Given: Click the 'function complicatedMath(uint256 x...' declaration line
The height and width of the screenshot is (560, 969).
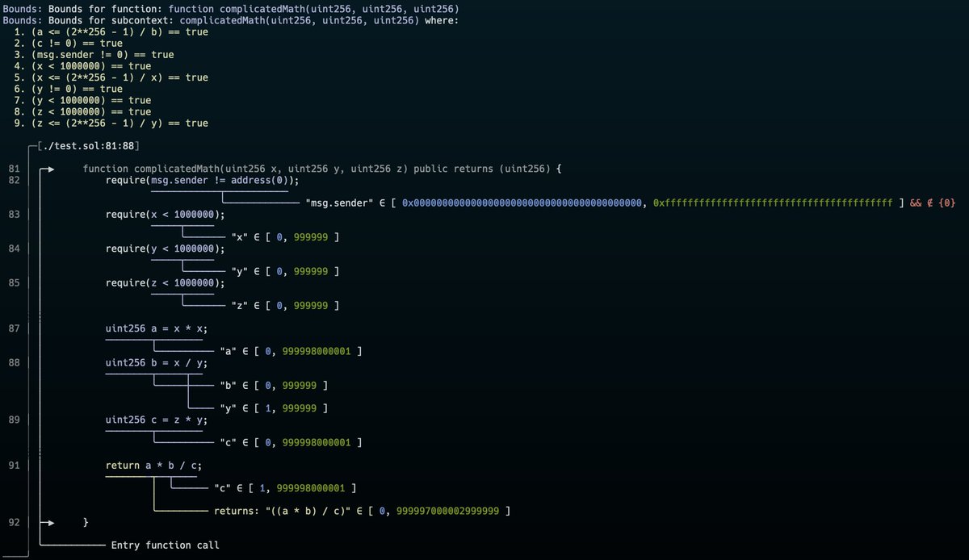Looking at the screenshot, I should click(x=322, y=169).
